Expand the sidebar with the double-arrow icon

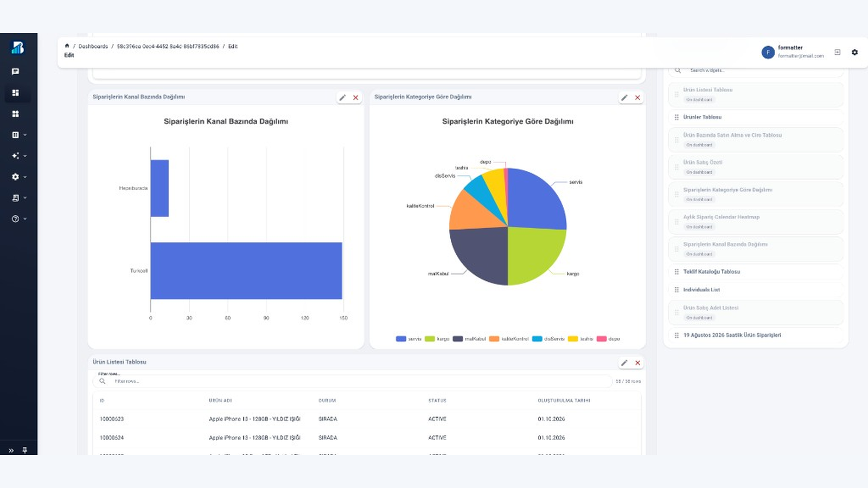click(x=11, y=451)
